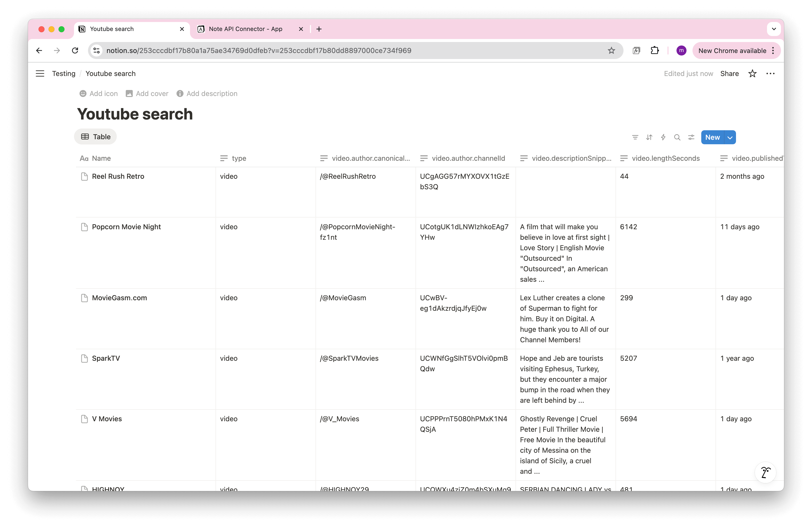Open the Notion page options menu

[770, 74]
